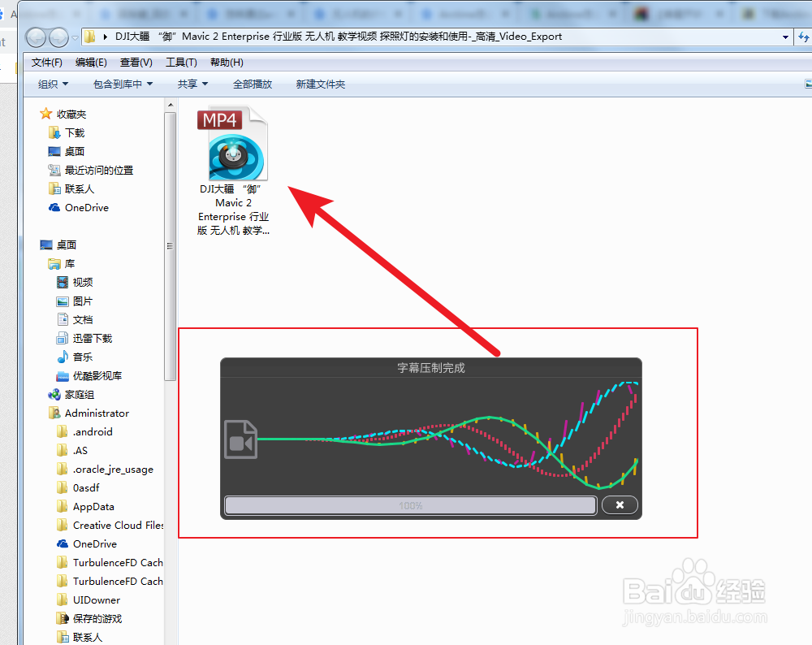Open the AppData folder
Viewport: 812px width, 645px height.
[93, 506]
